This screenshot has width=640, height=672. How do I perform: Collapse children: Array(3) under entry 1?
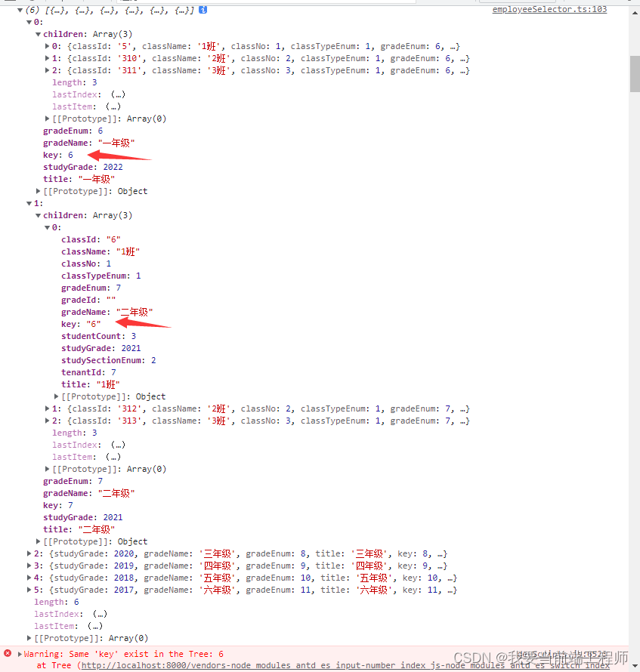pyautogui.click(x=38, y=214)
